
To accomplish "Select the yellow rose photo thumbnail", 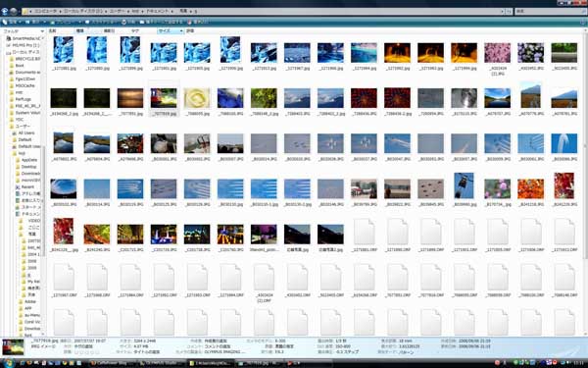I will 197,98.
